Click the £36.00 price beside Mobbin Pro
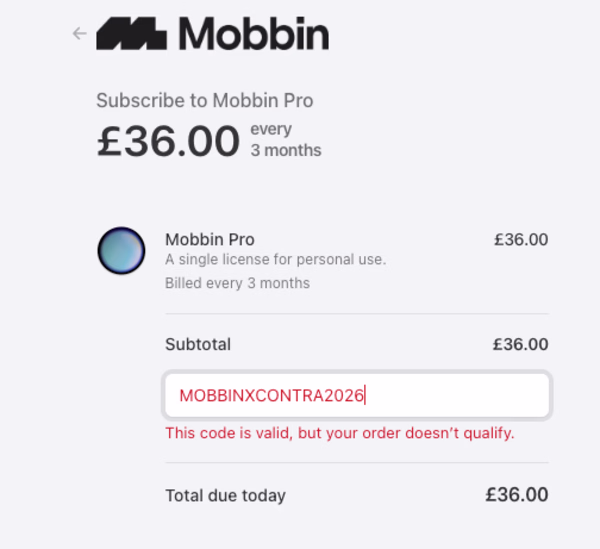This screenshot has height=549, width=600. pos(521,239)
